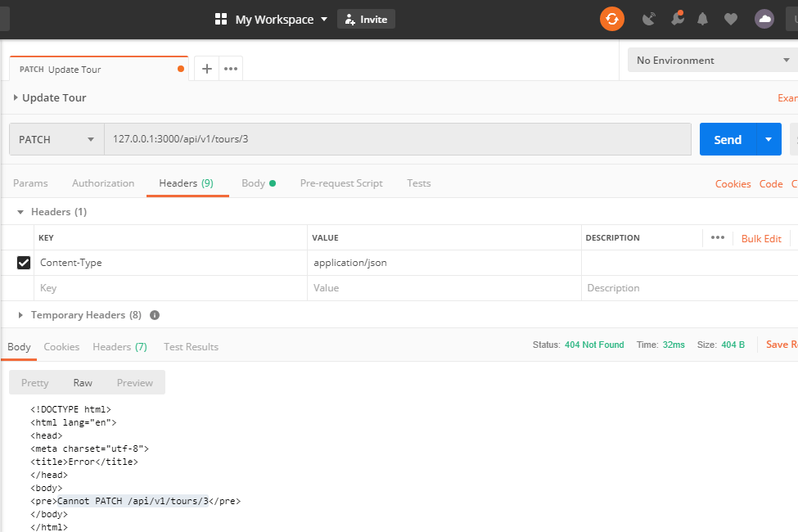Open Postman Settings via the wrench icon
798x532 pixels.
[677, 18]
